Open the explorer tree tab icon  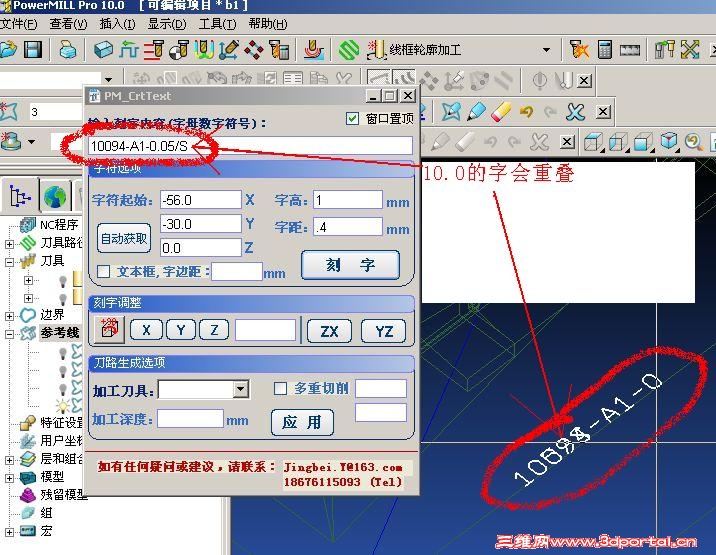tap(20, 196)
